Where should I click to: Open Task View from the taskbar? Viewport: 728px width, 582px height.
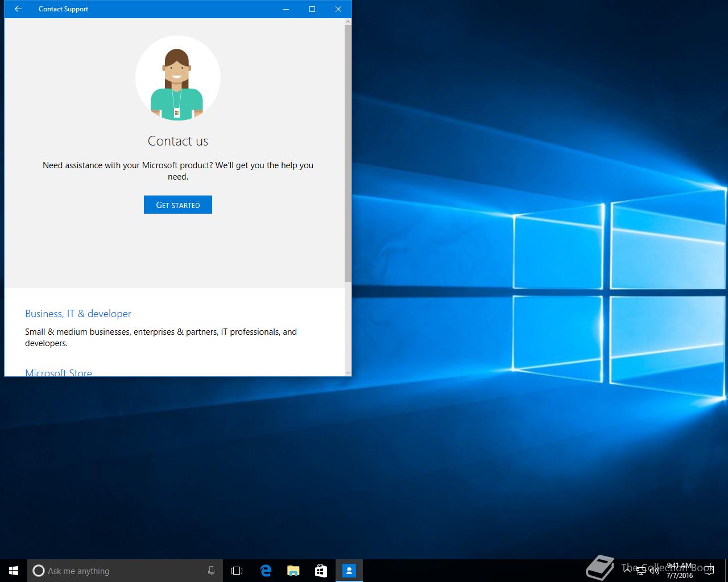click(237, 571)
